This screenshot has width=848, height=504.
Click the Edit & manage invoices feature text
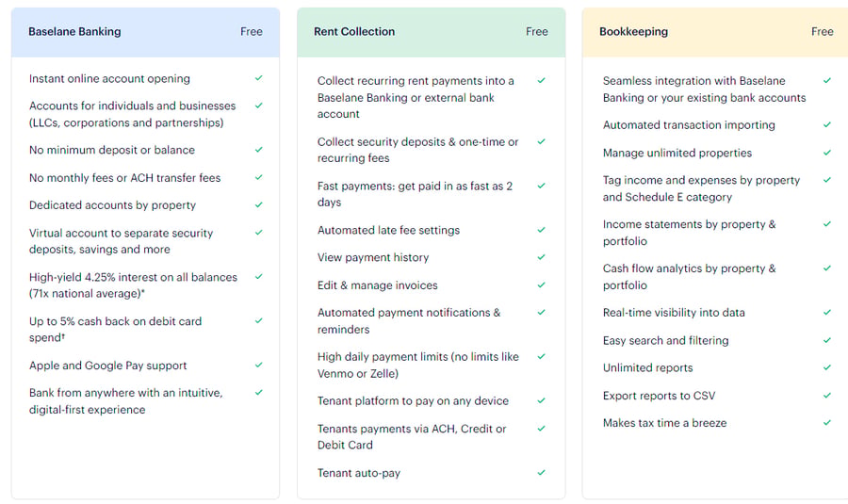coord(378,285)
